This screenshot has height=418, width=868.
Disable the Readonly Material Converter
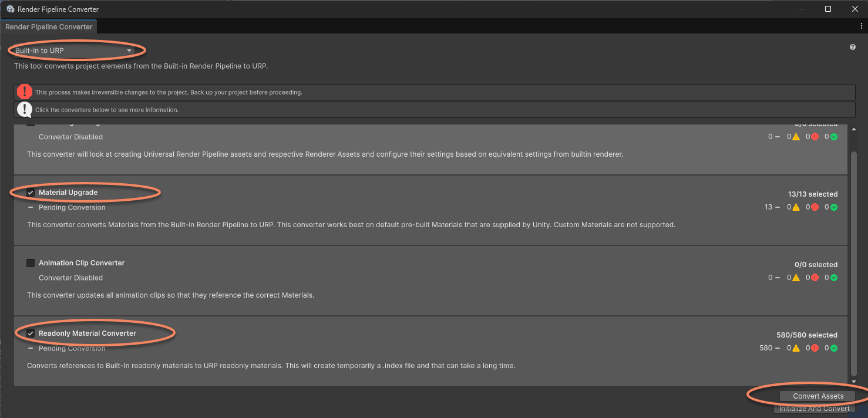click(30, 333)
